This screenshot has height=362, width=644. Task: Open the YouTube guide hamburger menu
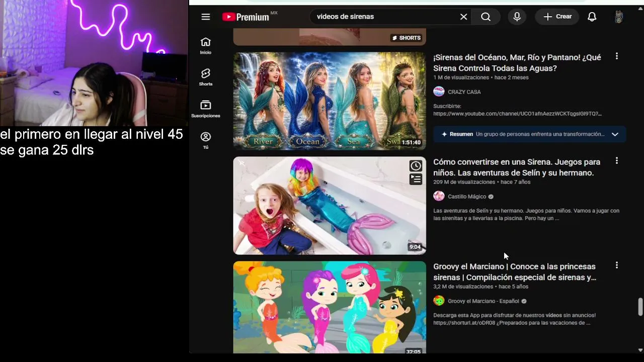pyautogui.click(x=205, y=17)
